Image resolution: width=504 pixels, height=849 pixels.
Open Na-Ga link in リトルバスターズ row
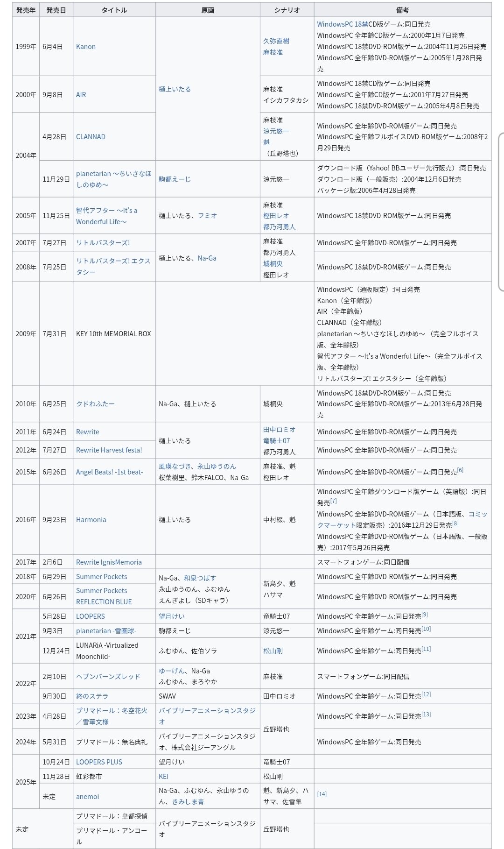(x=207, y=258)
